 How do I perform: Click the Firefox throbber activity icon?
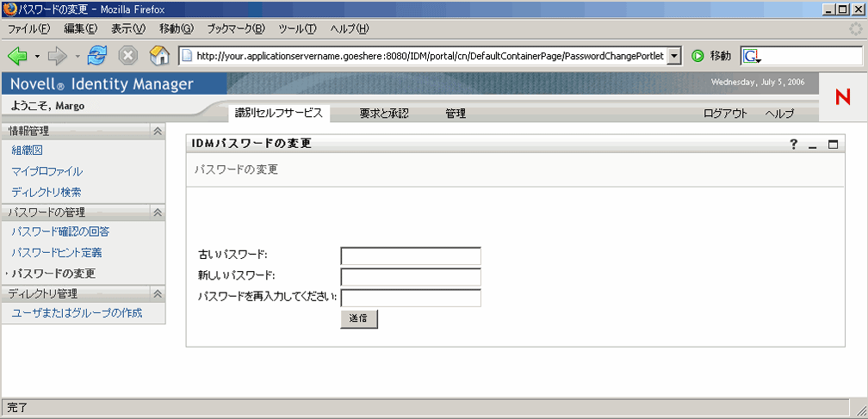856,28
